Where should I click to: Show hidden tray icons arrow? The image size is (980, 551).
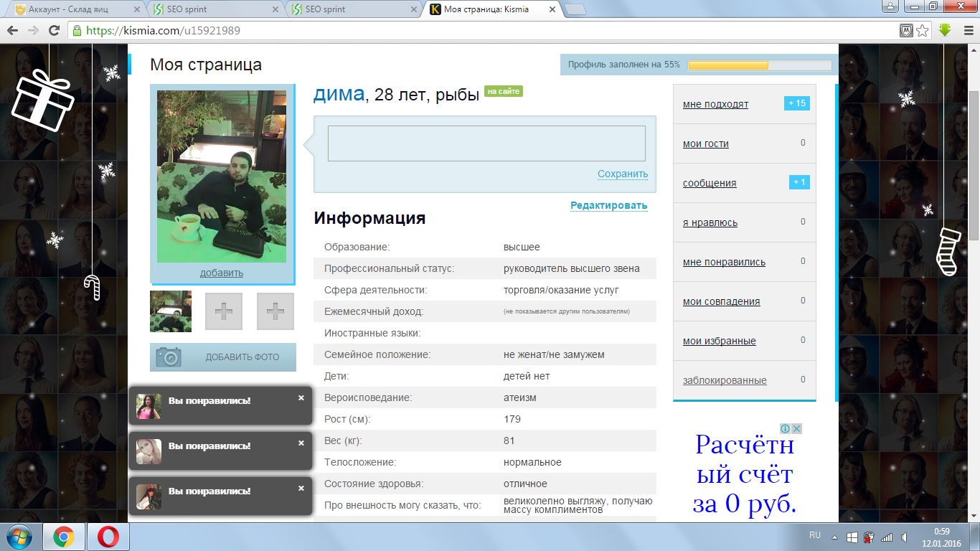(834, 537)
